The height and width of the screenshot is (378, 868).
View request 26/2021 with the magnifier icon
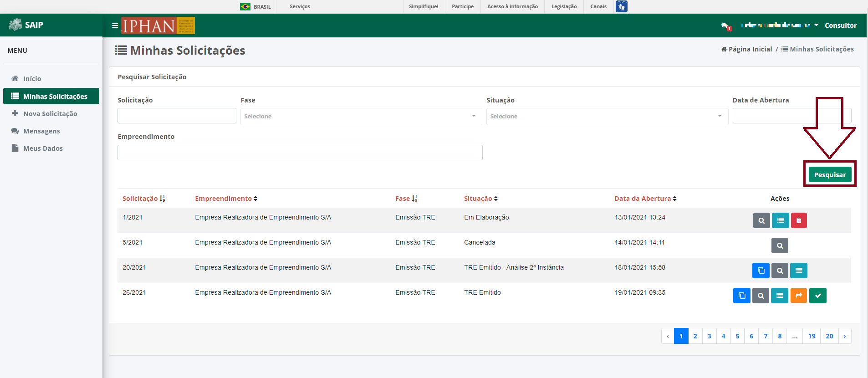pos(761,296)
